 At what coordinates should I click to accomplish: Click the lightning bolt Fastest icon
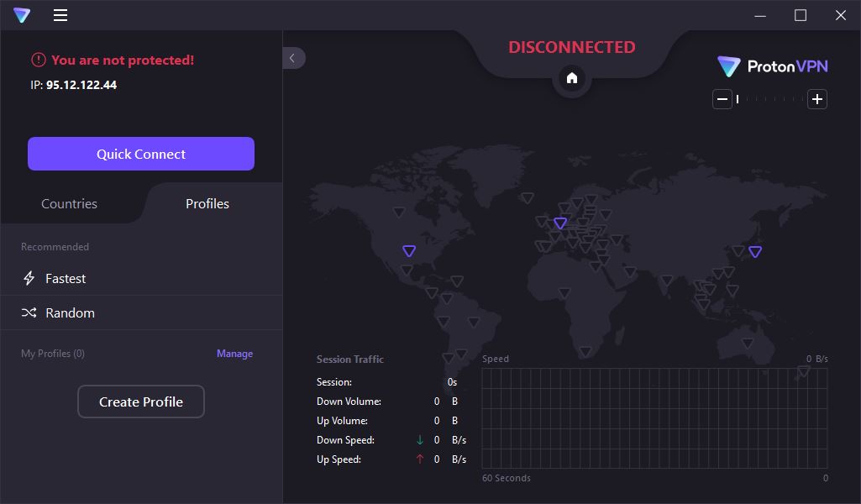(29, 278)
